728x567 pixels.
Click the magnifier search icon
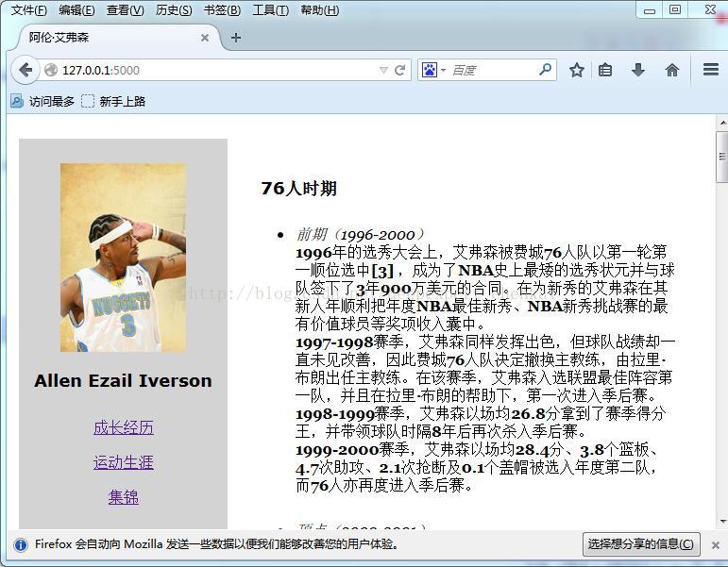(545, 70)
